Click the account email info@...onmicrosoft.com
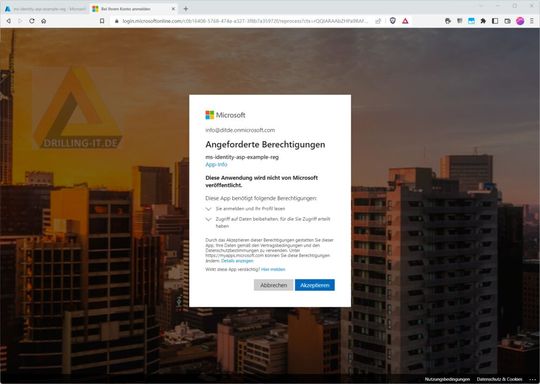Image resolution: width=540 pixels, height=384 pixels. pos(240,130)
